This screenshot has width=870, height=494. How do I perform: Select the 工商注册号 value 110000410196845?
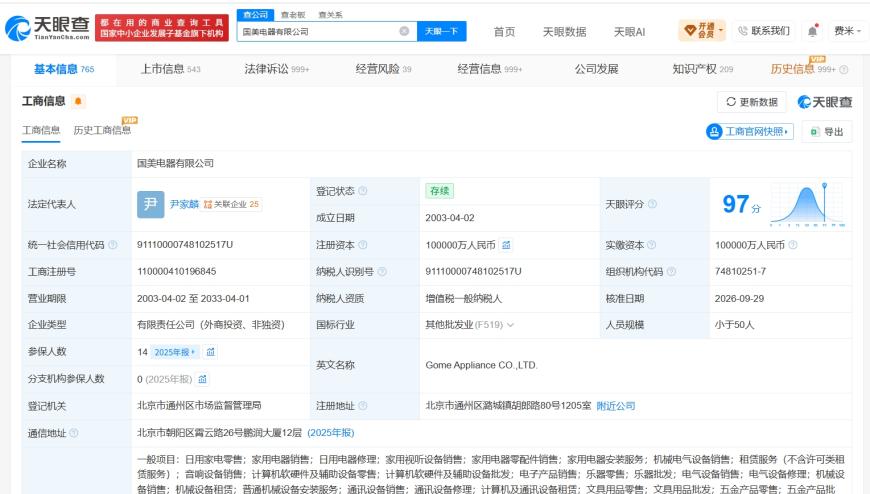click(176, 271)
